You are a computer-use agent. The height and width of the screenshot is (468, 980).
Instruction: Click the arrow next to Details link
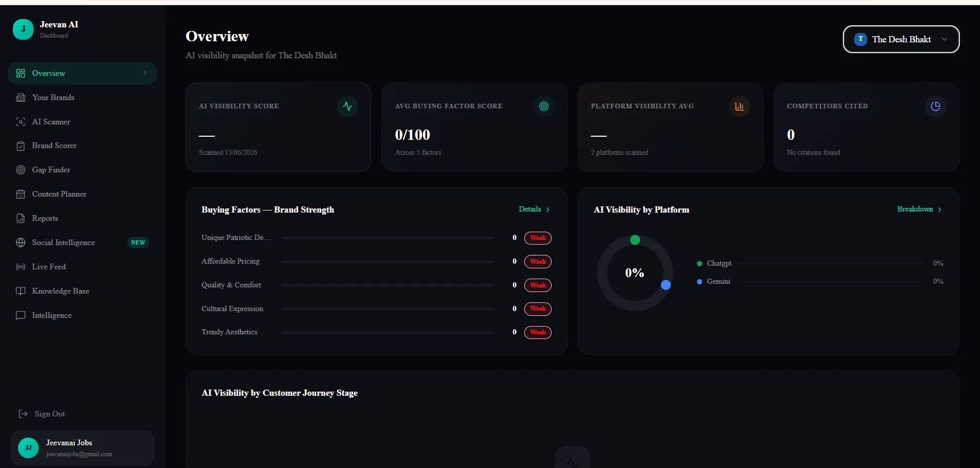point(547,209)
